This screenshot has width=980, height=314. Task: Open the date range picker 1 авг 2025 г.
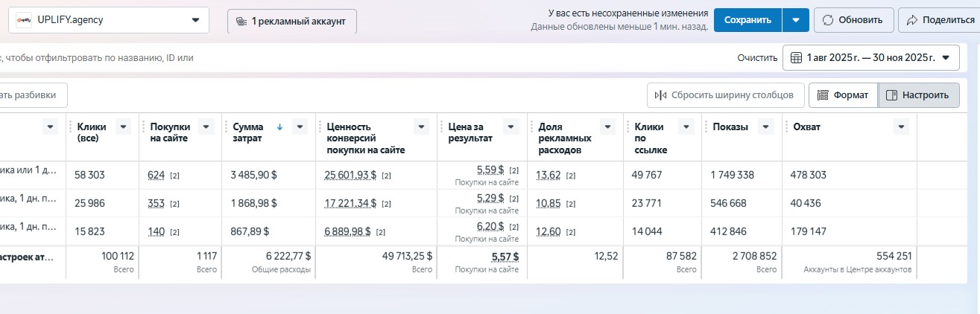[870, 57]
